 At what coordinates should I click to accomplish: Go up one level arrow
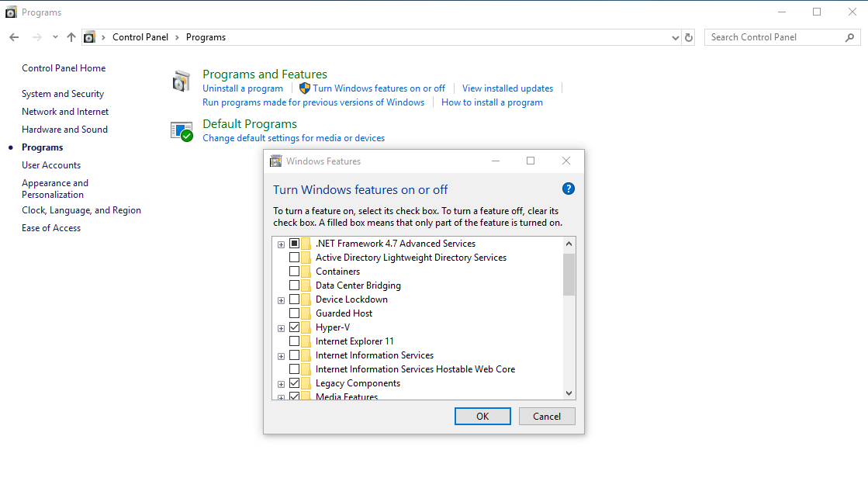(71, 37)
